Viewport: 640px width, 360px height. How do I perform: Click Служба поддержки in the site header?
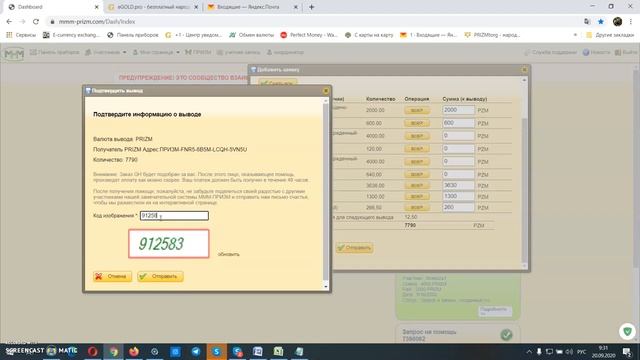[550, 52]
